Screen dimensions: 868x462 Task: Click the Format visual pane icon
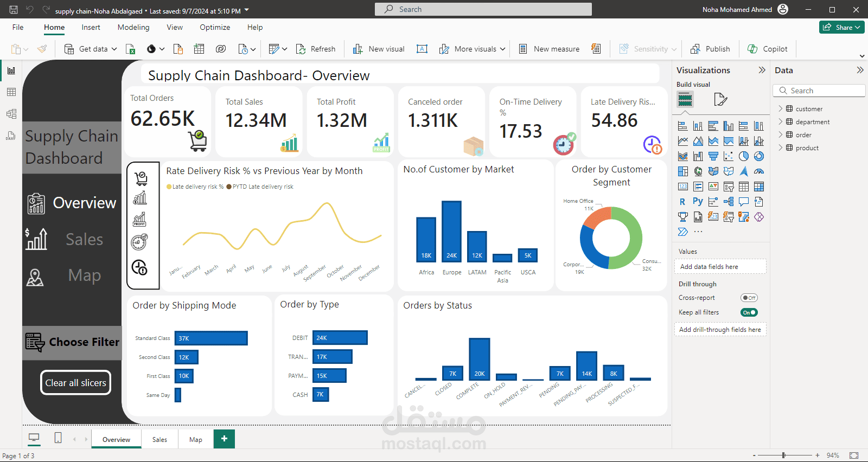tap(720, 99)
